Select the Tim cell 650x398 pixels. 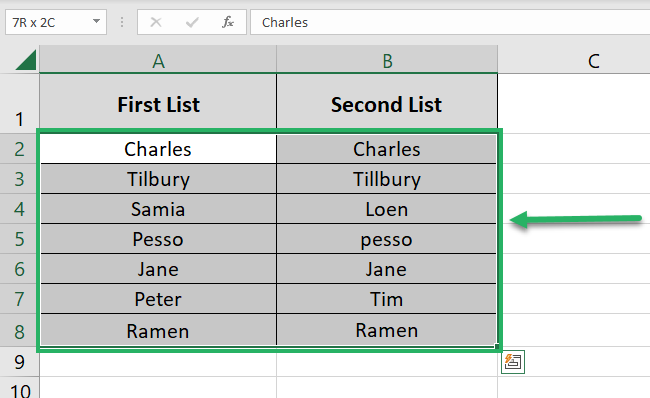coord(386,298)
